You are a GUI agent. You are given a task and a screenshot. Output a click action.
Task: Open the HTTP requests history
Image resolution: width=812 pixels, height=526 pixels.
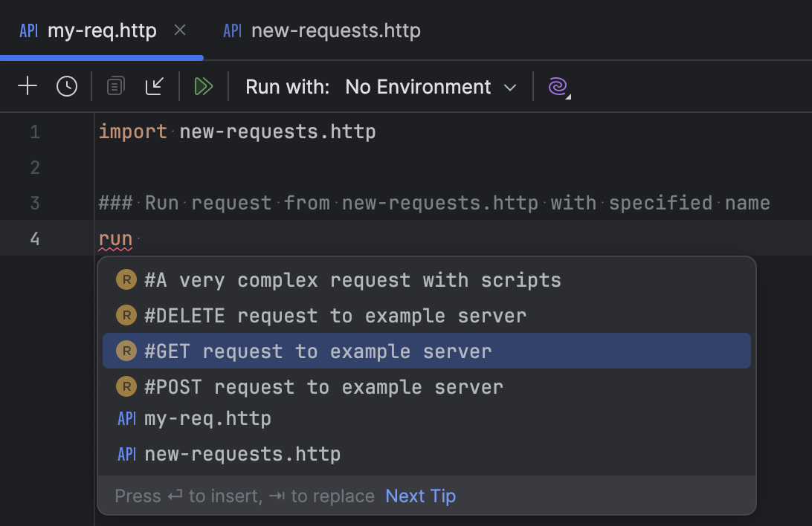(67, 85)
